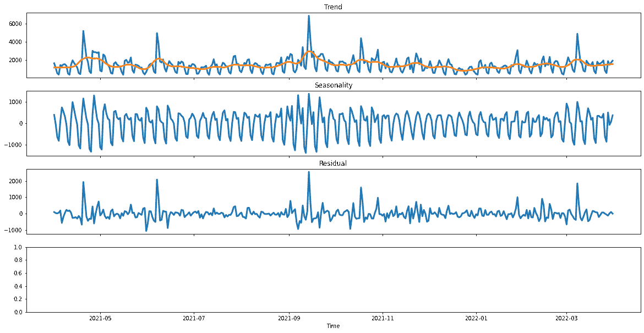The width and height of the screenshot is (644, 333).
Task: Click the 0.0 tick on the empty plot
Action: pos(18,312)
